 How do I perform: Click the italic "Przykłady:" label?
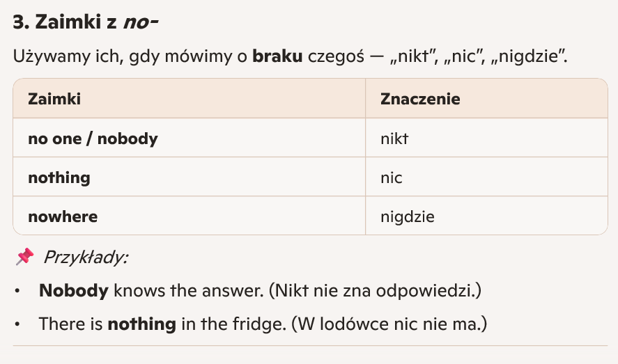click(86, 257)
